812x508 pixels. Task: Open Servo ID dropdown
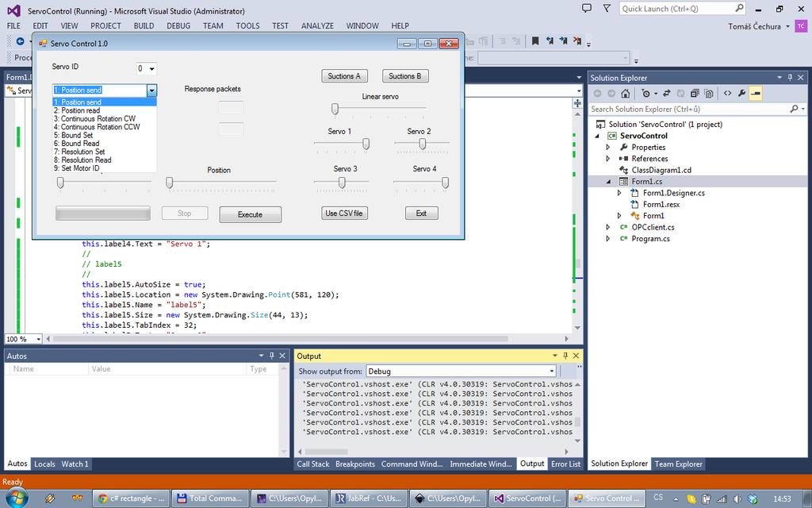(x=152, y=68)
